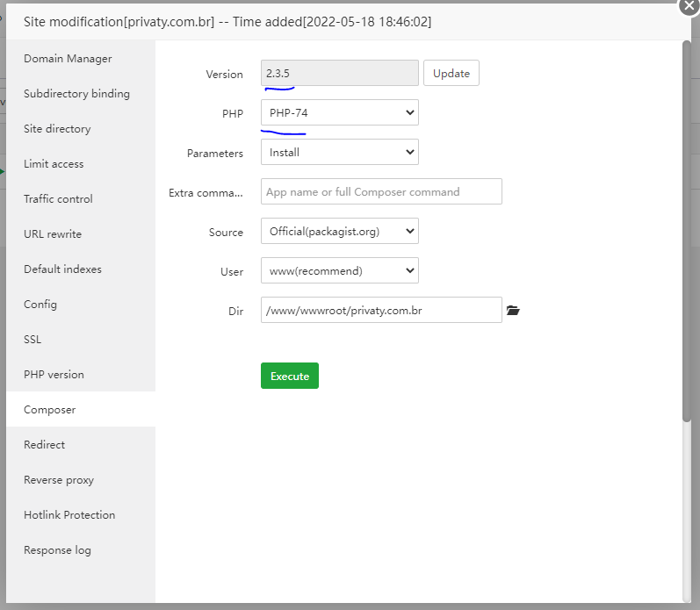Expand the User www(recommend) dropdown
Viewport: 700px width, 610px height.
(x=339, y=270)
